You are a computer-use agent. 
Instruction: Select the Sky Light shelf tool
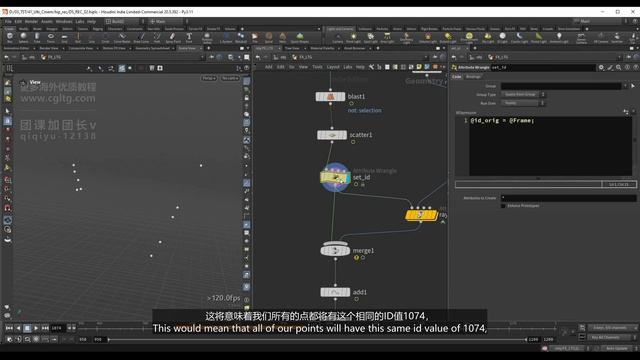(488, 38)
